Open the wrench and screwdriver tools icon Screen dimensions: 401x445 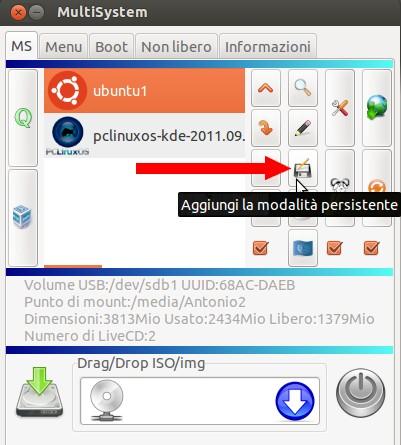[340, 108]
